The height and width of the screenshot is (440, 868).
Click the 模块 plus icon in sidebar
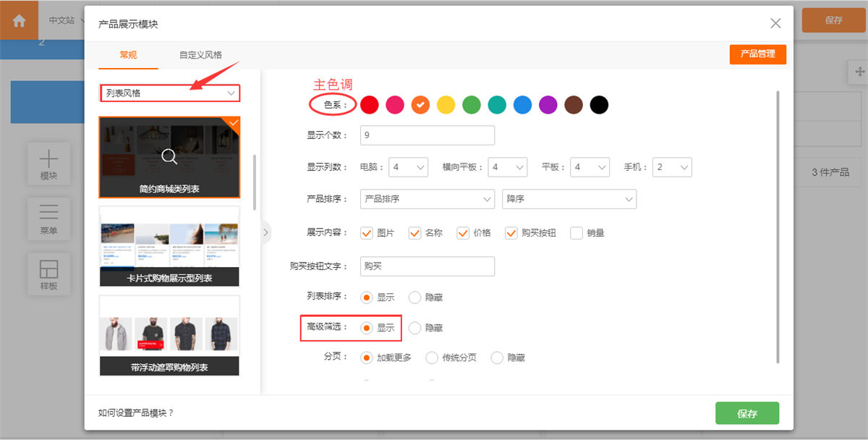pyautogui.click(x=48, y=164)
